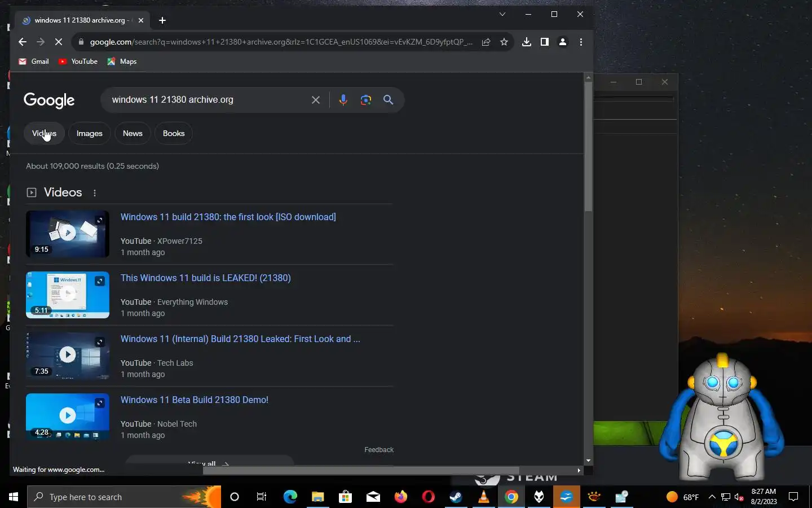Open the 8:27 AM clock calendar

pyautogui.click(x=764, y=497)
